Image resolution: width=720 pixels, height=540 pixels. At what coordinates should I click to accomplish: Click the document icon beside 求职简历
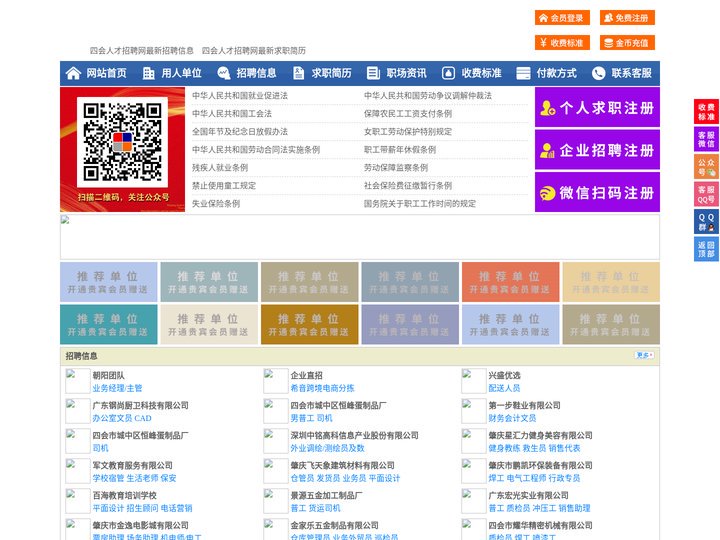pos(298,73)
